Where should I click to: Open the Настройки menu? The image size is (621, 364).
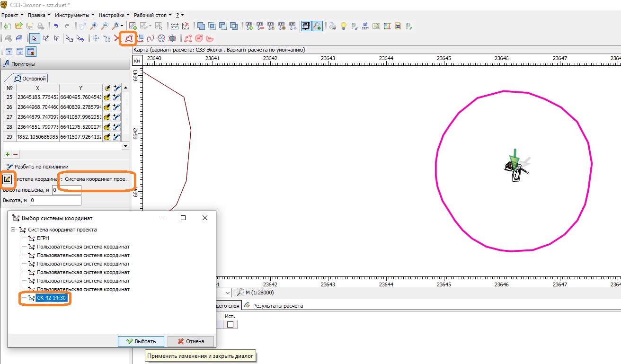pyautogui.click(x=113, y=15)
